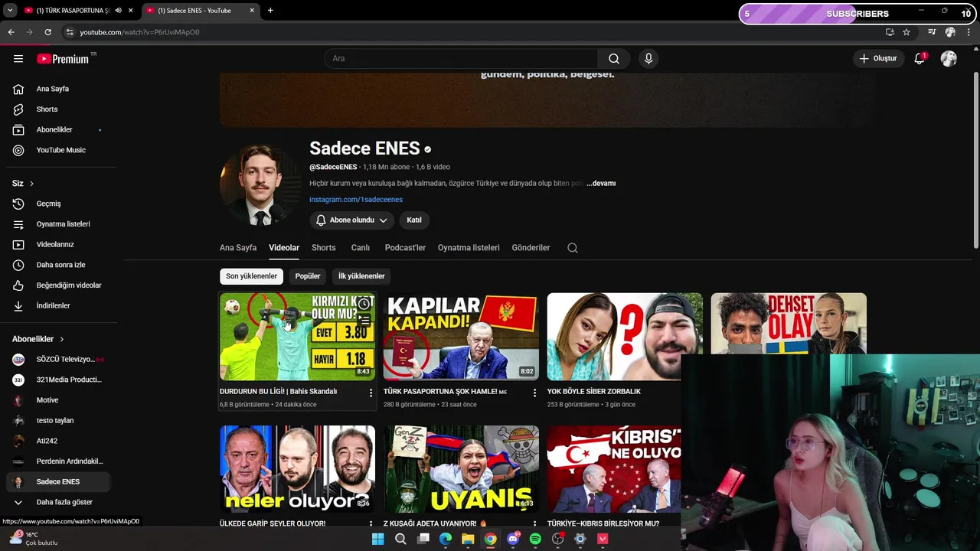Open options menu for TÜRK PASAPORTUNA video
Screen dimensions: 980x551
point(534,393)
